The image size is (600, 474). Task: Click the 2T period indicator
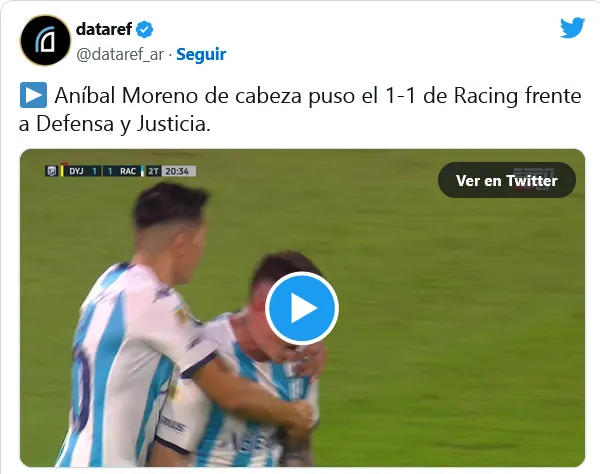pyautogui.click(x=153, y=171)
